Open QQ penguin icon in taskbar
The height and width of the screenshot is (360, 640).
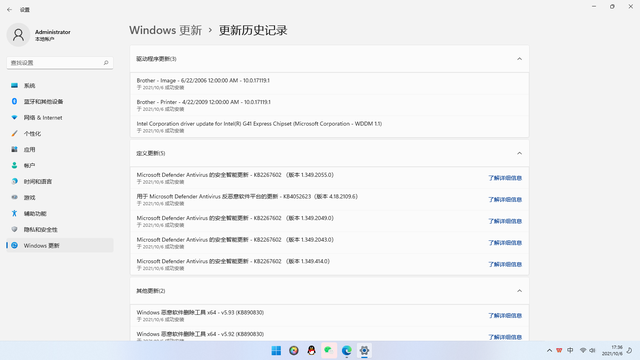tap(311, 351)
